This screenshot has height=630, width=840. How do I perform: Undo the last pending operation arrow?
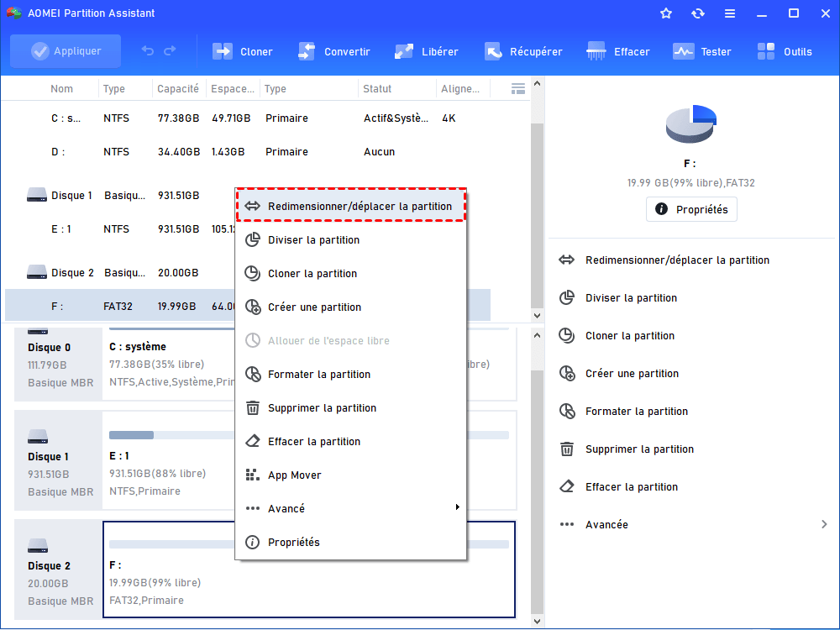148,51
